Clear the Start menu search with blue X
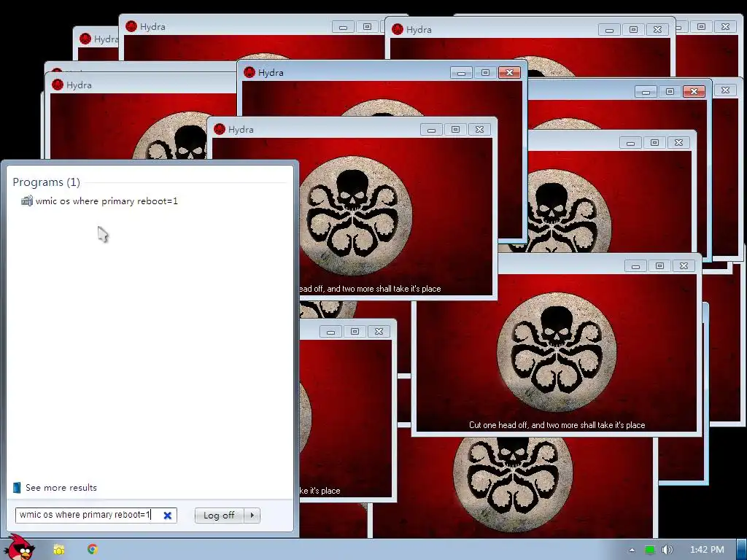 point(168,516)
